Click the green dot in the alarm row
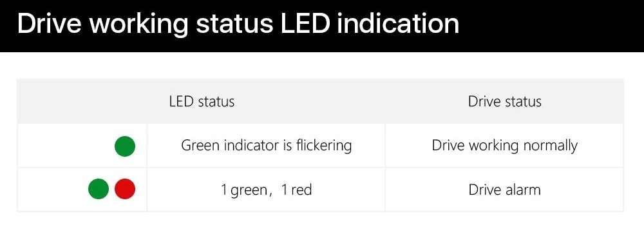This screenshot has height=245, width=644. (x=99, y=189)
